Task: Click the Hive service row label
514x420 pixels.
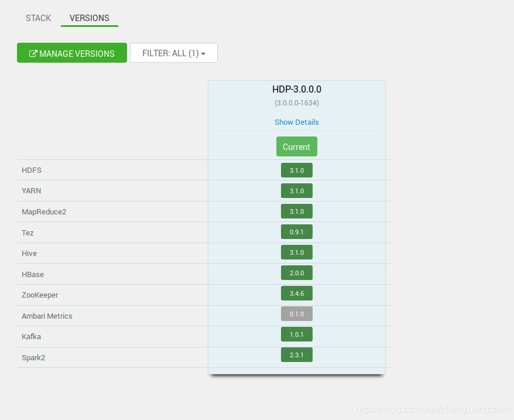Action: [29, 253]
